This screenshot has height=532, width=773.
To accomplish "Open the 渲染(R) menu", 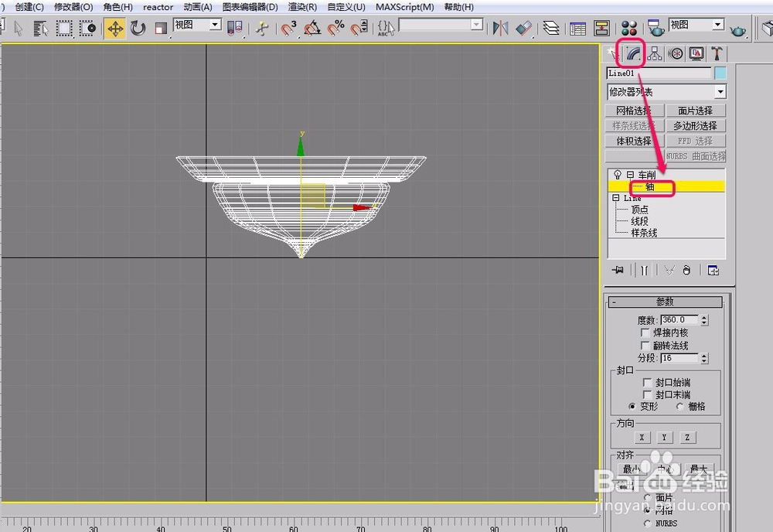I will pyautogui.click(x=303, y=7).
